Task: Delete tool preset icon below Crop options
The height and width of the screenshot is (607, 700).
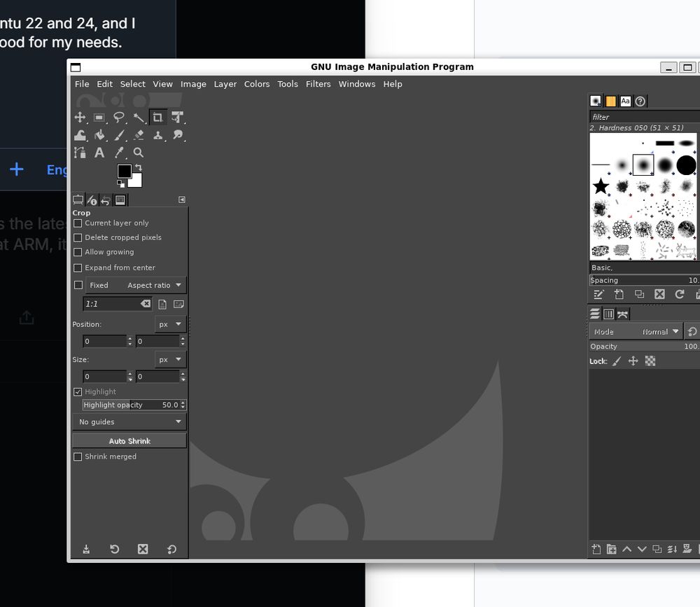Action: (x=143, y=549)
